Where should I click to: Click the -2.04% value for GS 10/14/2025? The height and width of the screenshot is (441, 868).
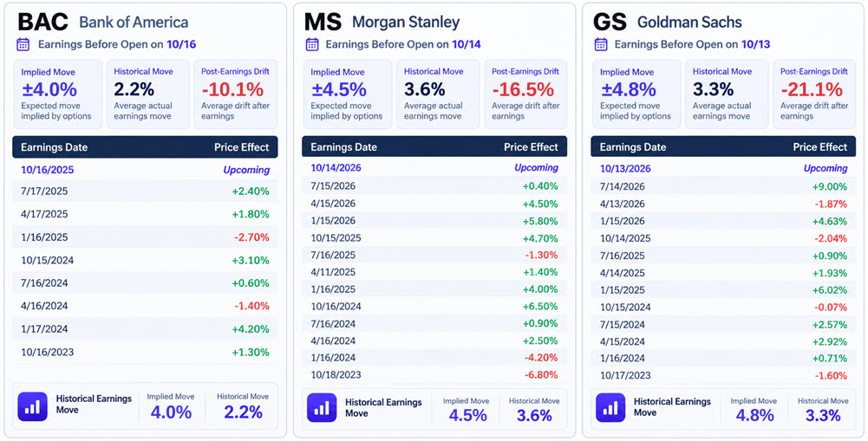830,238
